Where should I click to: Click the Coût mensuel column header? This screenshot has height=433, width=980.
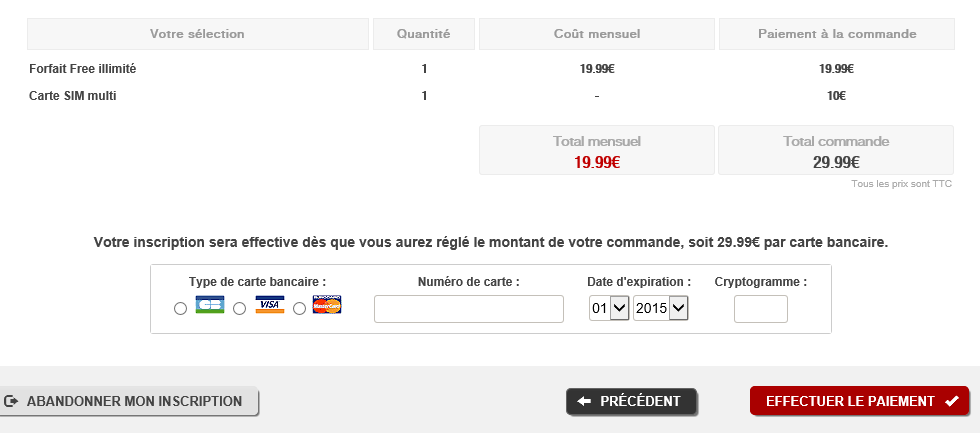[x=597, y=34]
